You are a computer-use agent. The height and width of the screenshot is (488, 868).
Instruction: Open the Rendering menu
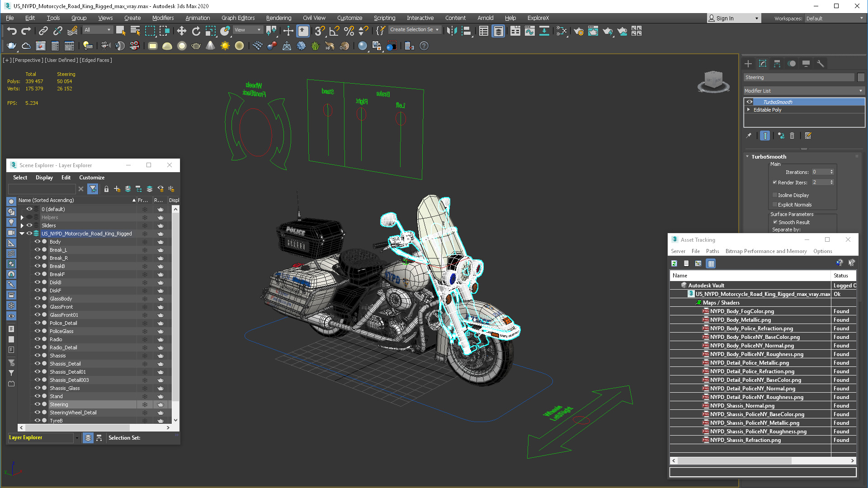[278, 18]
